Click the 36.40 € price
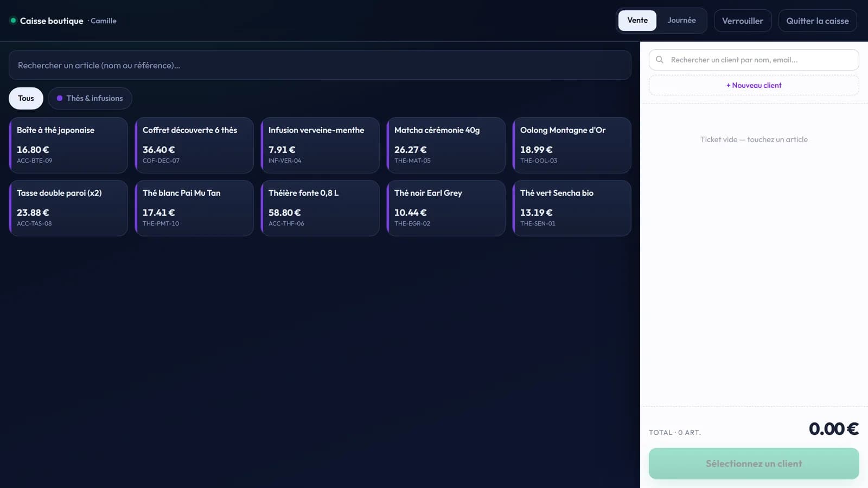 (x=159, y=150)
